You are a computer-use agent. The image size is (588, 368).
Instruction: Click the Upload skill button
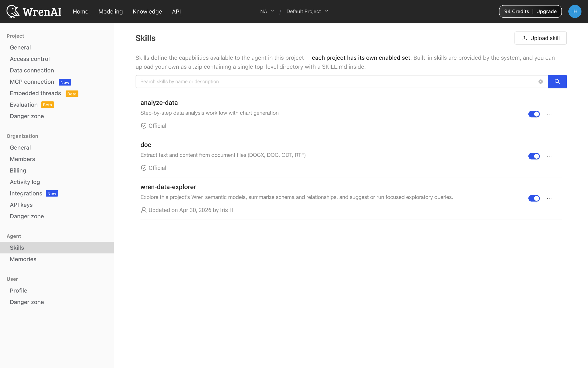tap(540, 38)
